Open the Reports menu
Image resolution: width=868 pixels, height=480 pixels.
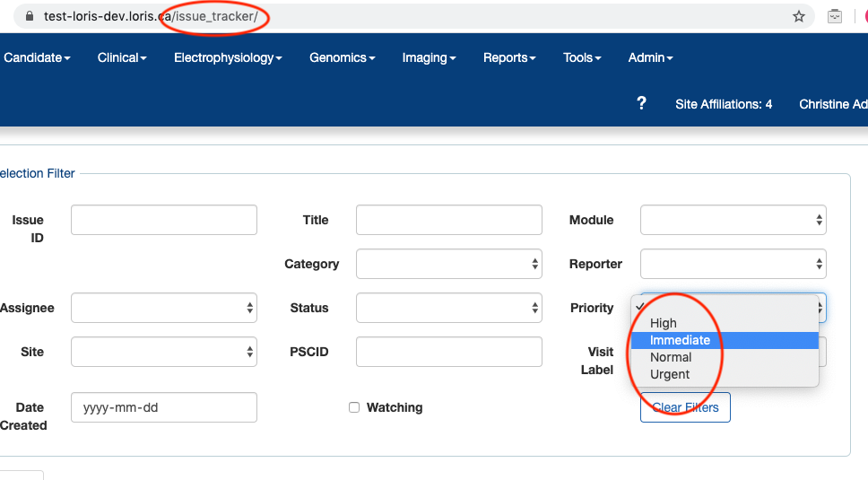coord(509,57)
